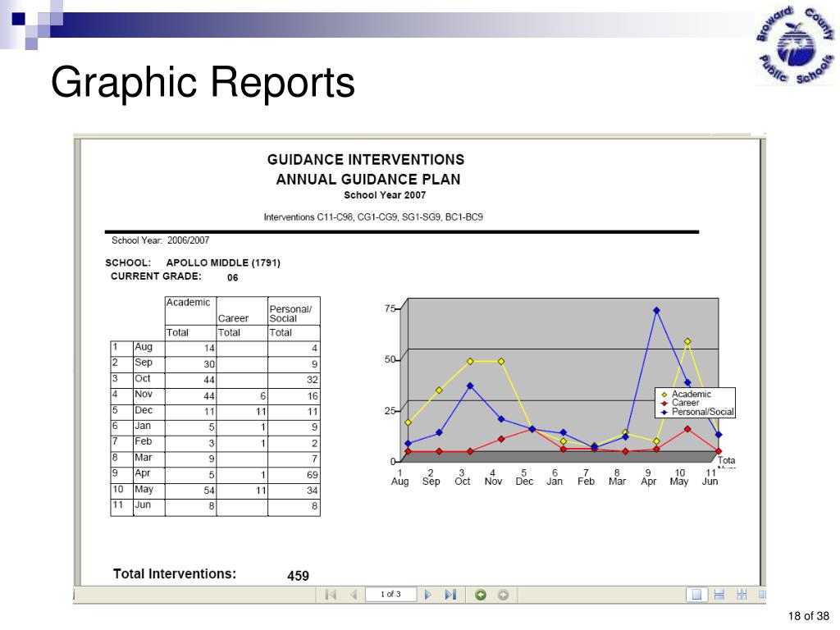Click the '18 of 38' slide number

coord(808,616)
